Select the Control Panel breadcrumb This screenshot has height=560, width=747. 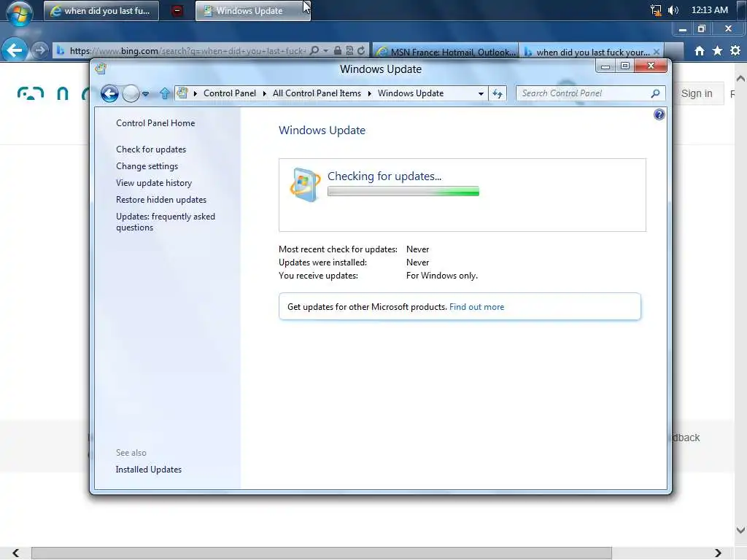click(x=230, y=93)
